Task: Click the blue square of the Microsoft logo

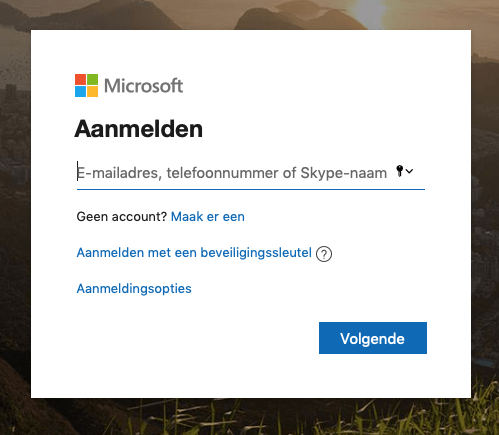Action: tap(80, 92)
